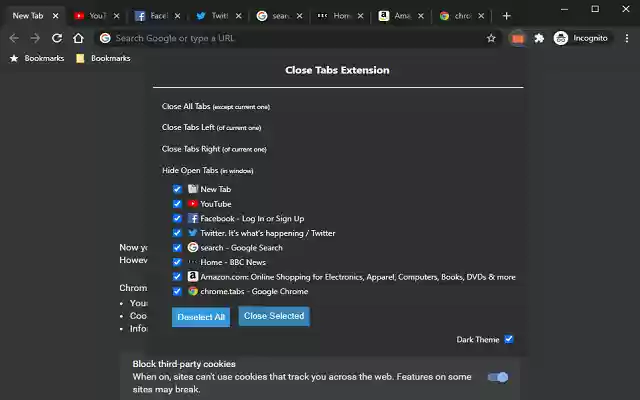Image resolution: width=640 pixels, height=400 pixels.
Task: Close the Google search tab
Action: click(x=300, y=16)
